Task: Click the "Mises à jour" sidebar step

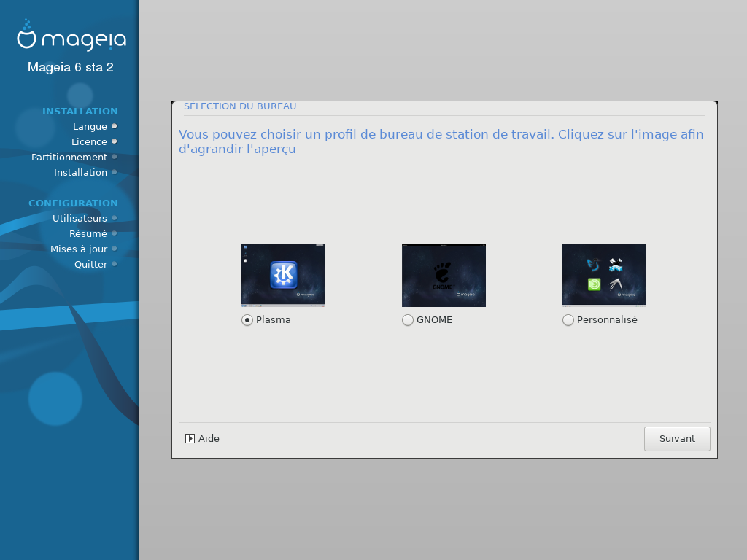Action: coord(79,249)
